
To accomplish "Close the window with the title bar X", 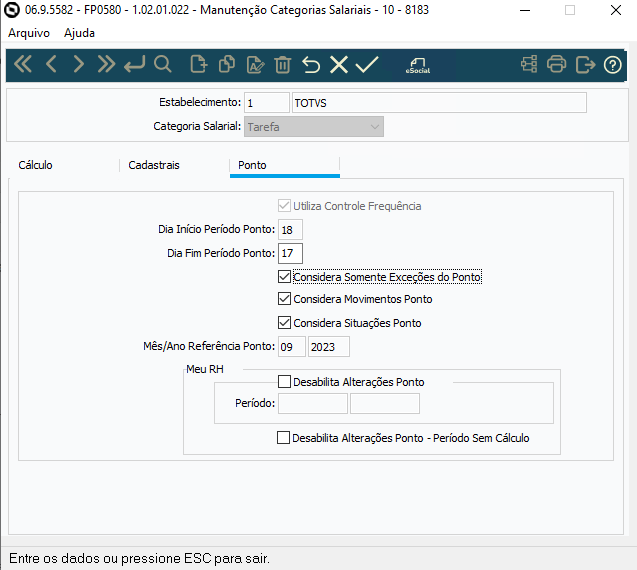I will pos(616,10).
